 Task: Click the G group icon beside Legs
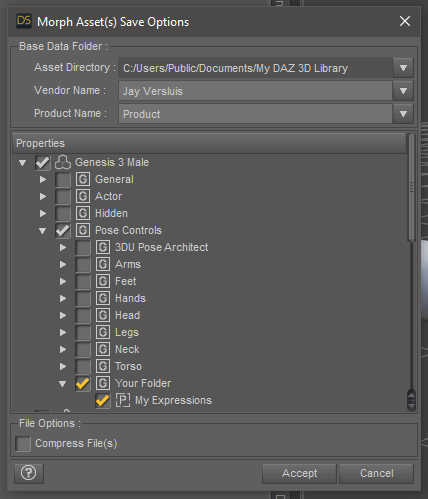point(103,332)
